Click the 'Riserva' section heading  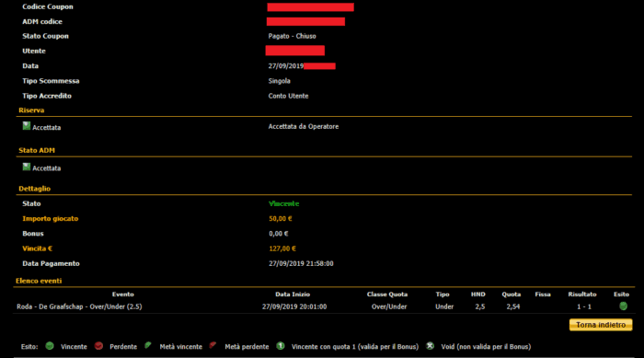31,110
